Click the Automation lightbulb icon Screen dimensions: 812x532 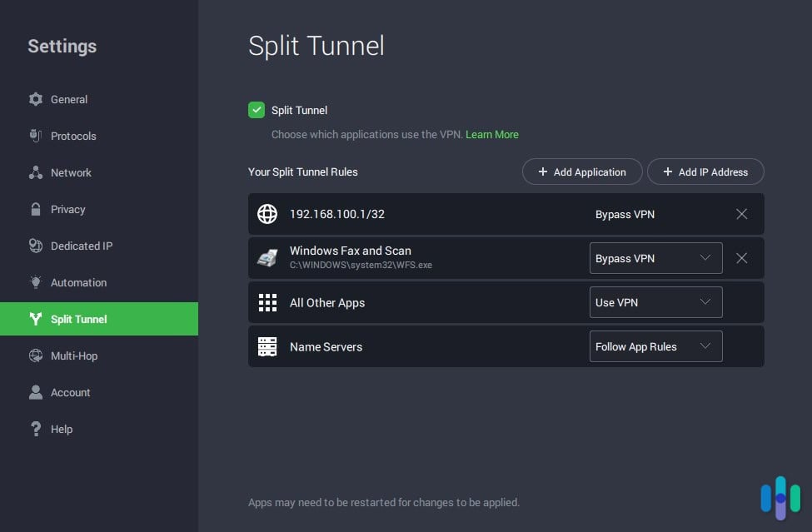pos(36,282)
